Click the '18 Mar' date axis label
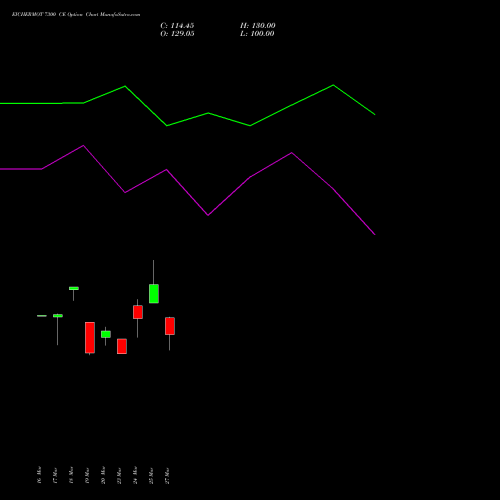The height and width of the screenshot is (500, 500). click(x=71, y=475)
